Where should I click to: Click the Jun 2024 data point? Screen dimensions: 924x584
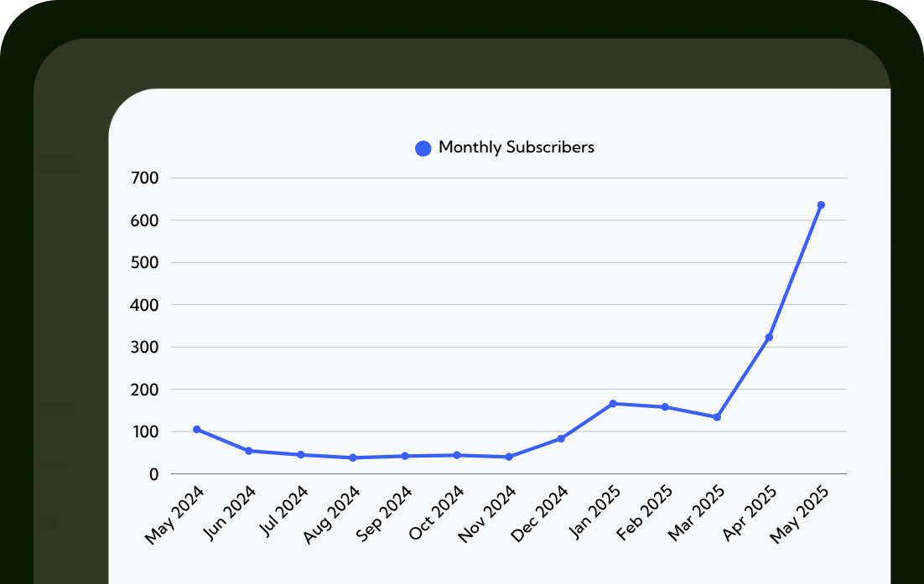(x=249, y=451)
